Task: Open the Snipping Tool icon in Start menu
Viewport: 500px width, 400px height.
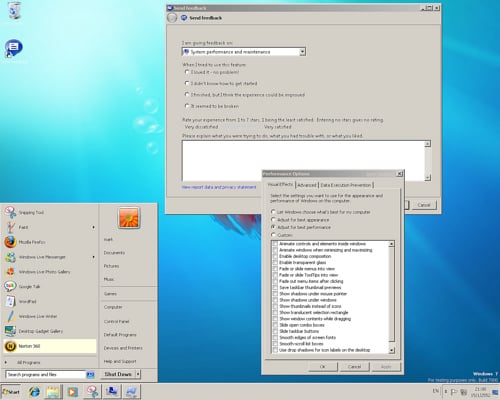Action: click(10, 212)
